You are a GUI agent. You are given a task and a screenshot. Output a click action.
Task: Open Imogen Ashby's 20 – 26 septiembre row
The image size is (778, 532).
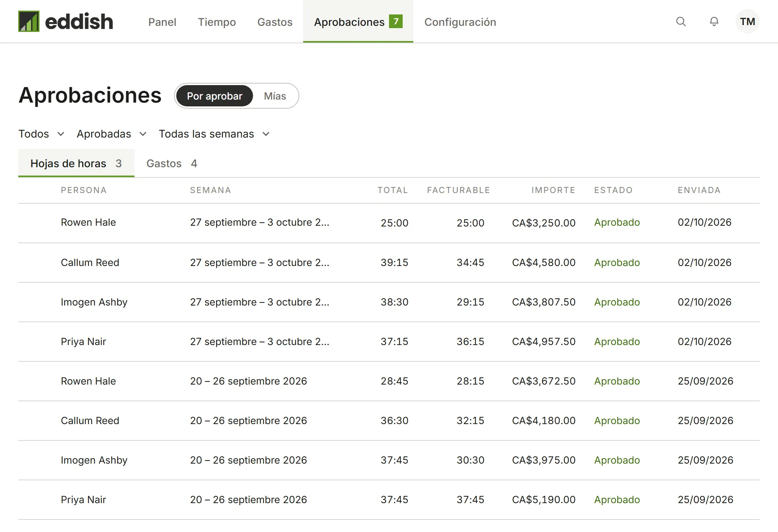(389, 460)
